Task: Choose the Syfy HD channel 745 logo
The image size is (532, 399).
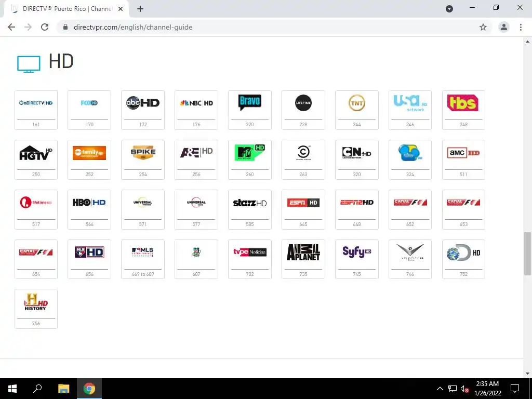Action: (356, 252)
